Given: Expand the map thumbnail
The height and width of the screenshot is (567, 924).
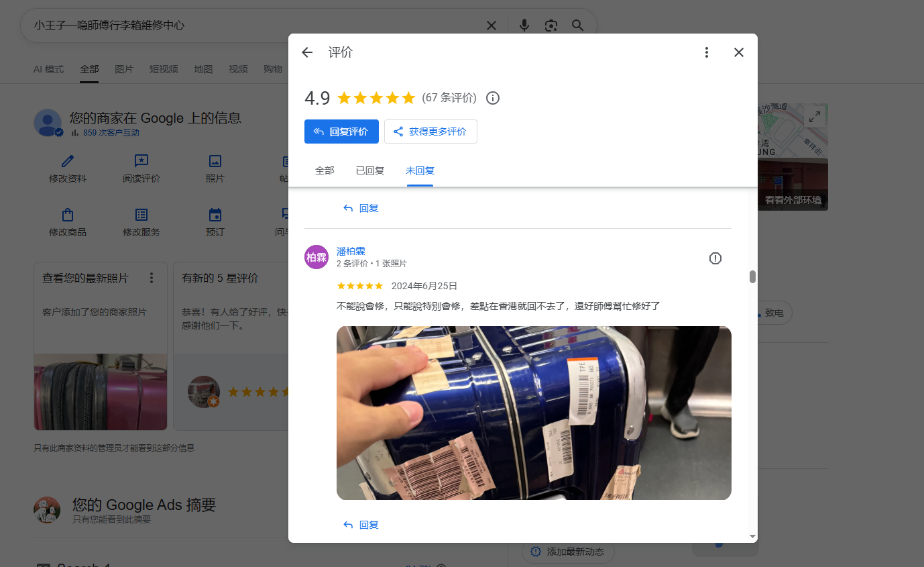Looking at the screenshot, I should [x=815, y=116].
